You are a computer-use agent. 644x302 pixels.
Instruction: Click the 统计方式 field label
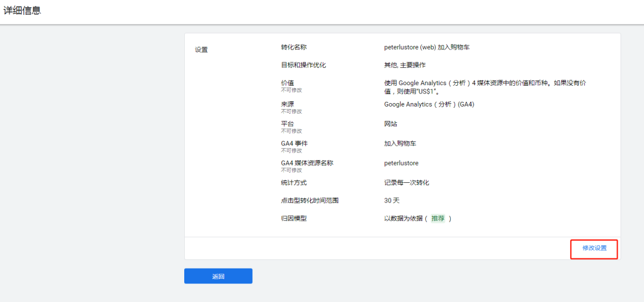click(x=293, y=183)
